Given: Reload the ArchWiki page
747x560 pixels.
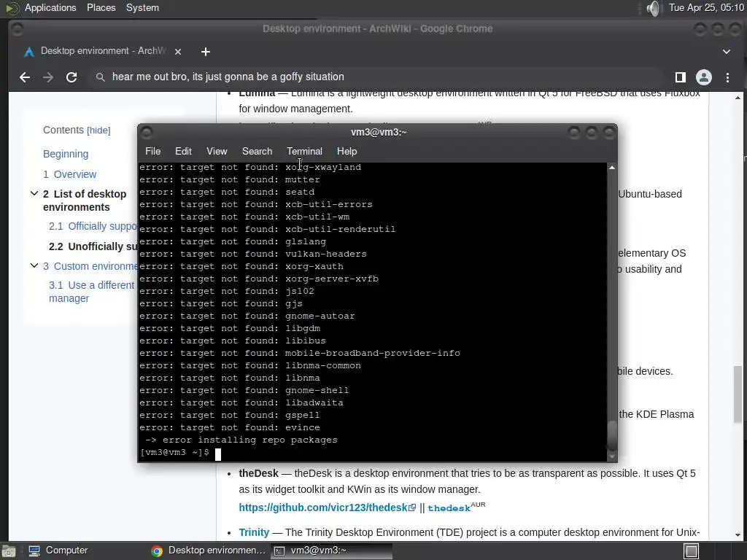Looking at the screenshot, I should [71, 77].
